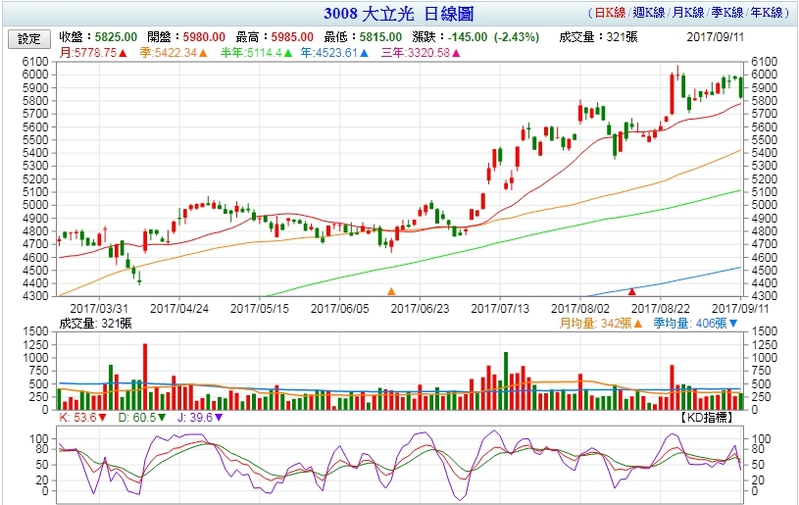This screenshot has height=505, width=799.
Task: Click the 月:5778.75 moving average label
Action: (x=89, y=53)
